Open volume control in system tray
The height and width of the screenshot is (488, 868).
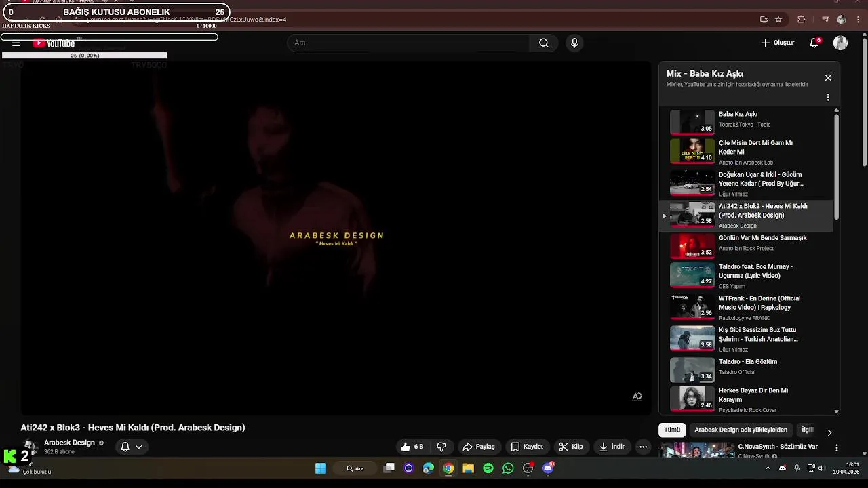click(821, 468)
